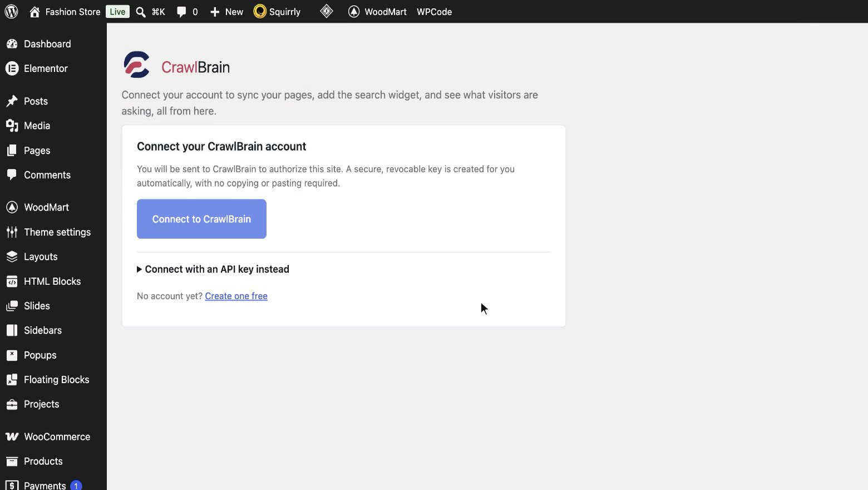
Task: Open the New content dropdown
Action: coord(226,12)
